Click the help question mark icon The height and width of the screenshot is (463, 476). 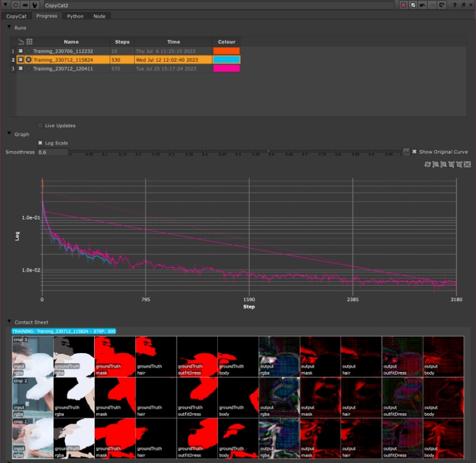454,5
